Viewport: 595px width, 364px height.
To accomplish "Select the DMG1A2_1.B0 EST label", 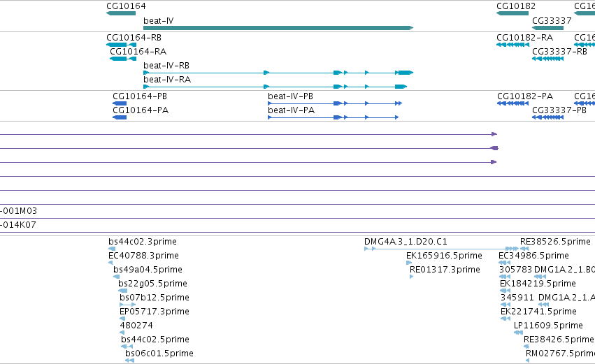I will pyautogui.click(x=564, y=270).
